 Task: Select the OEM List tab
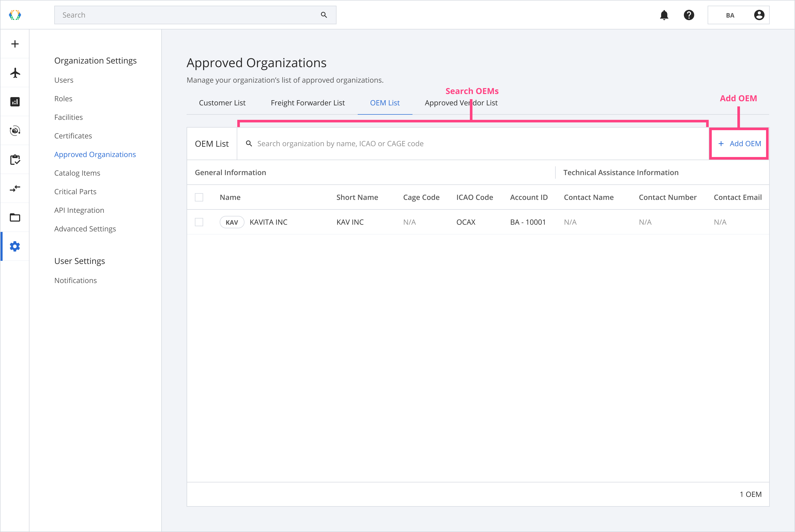click(x=385, y=103)
